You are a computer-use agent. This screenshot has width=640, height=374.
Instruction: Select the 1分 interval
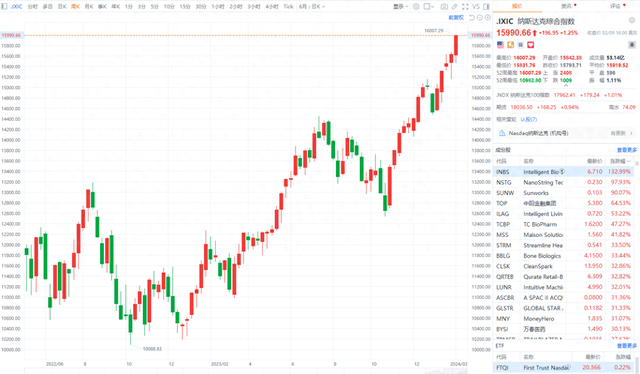pyautogui.click(x=129, y=7)
